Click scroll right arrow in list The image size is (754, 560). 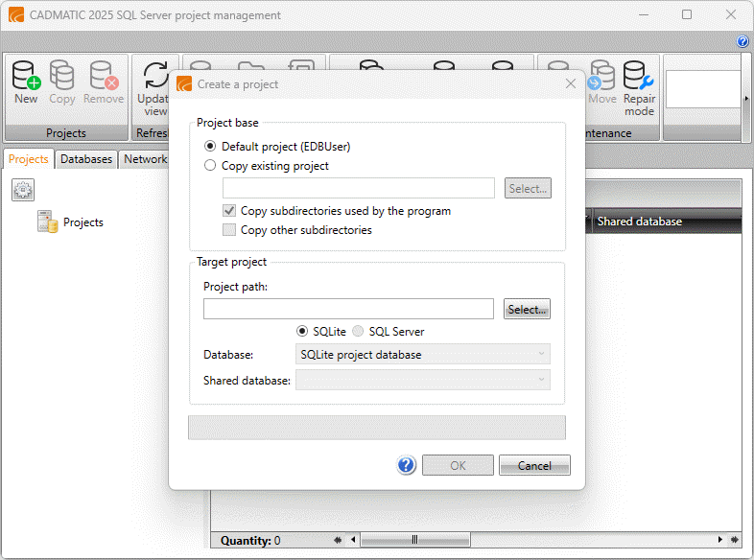pyautogui.click(x=719, y=540)
